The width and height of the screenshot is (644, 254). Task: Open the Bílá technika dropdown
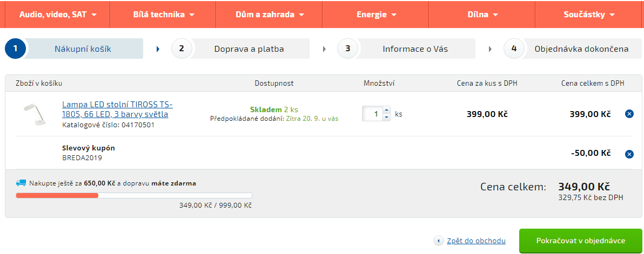pyautogui.click(x=164, y=15)
